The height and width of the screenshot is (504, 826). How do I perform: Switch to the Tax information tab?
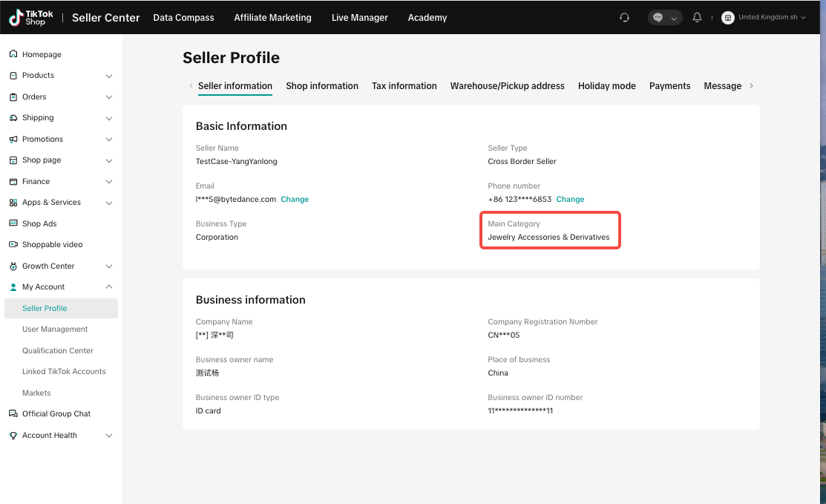(x=404, y=86)
